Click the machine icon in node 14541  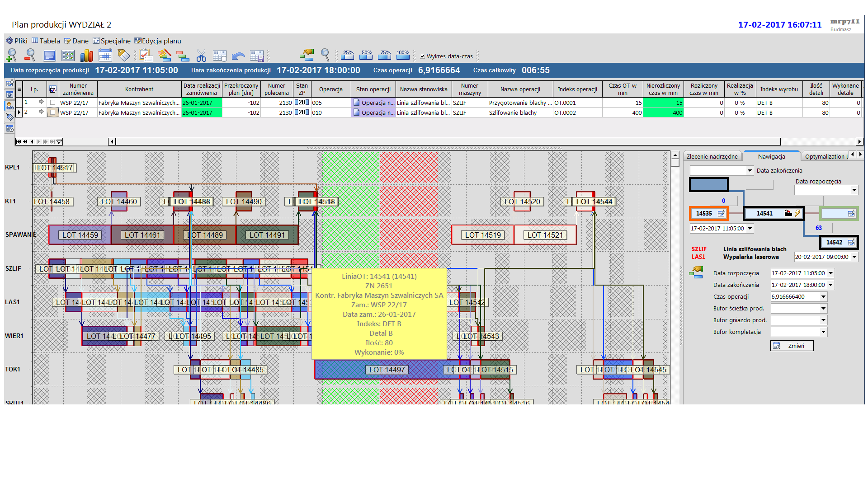[x=788, y=213]
